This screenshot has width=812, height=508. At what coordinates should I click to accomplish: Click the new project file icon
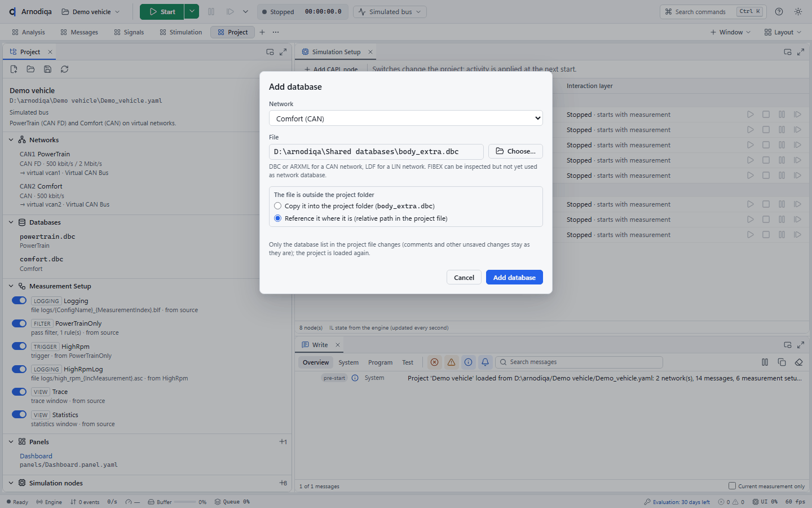[14, 69]
